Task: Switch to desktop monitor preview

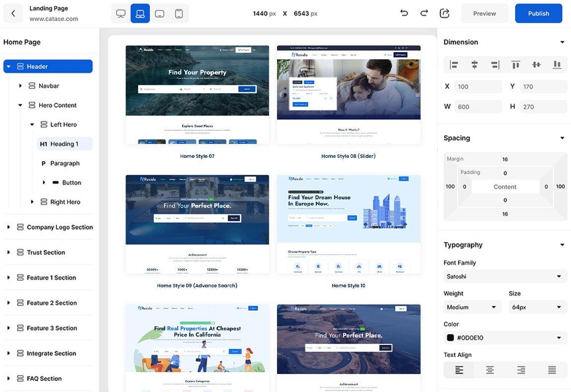Action: [121, 13]
